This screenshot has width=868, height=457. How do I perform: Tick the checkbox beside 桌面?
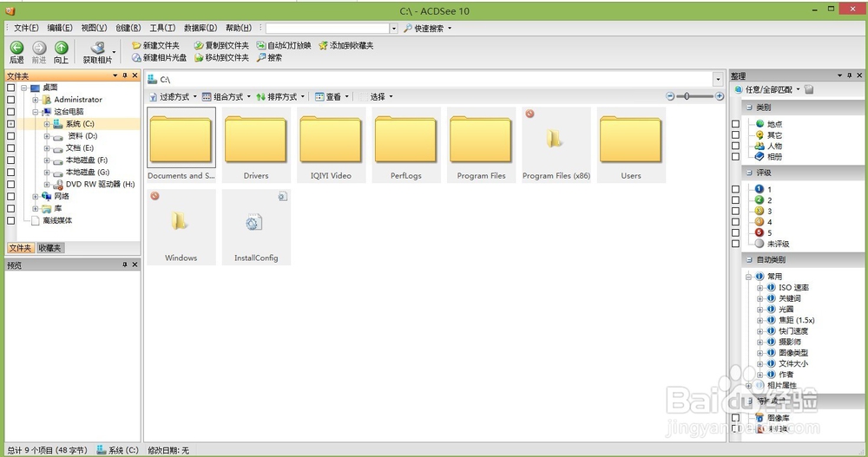pyautogui.click(x=10, y=88)
